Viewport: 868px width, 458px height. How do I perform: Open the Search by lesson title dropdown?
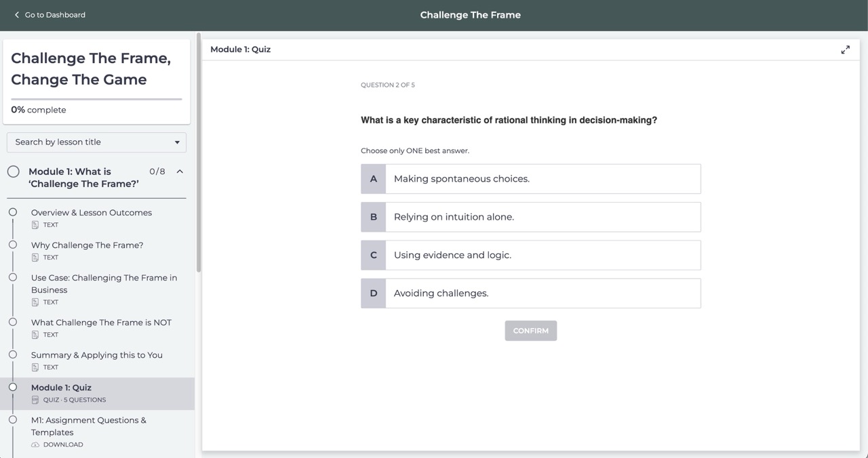[96, 142]
